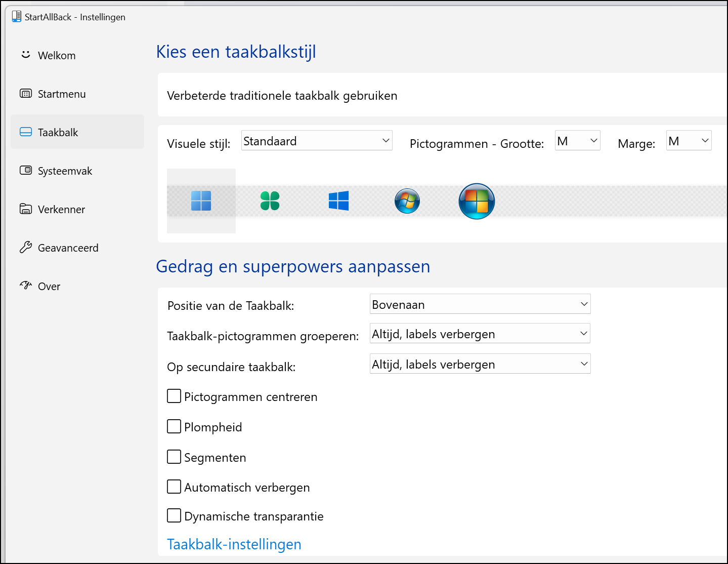
Task: Click the smiley icon next to Welkom
Action: pyautogui.click(x=26, y=55)
